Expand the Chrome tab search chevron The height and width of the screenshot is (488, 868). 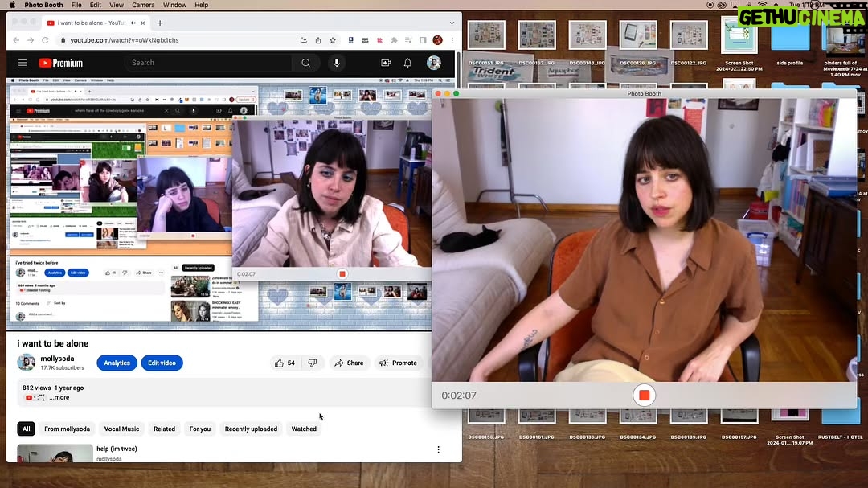tap(452, 23)
